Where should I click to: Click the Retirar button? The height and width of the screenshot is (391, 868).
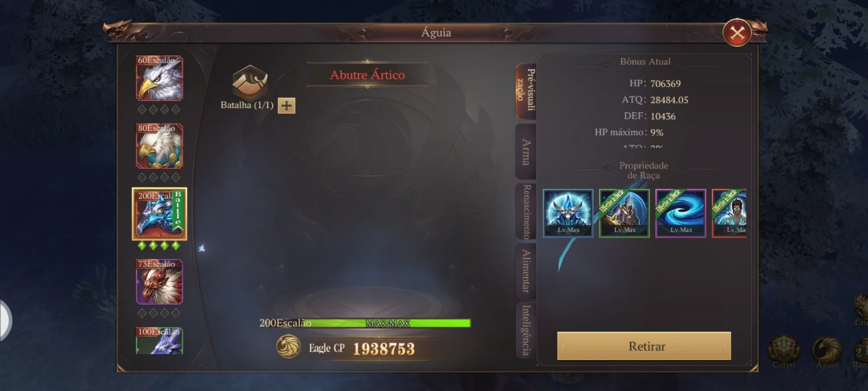644,346
